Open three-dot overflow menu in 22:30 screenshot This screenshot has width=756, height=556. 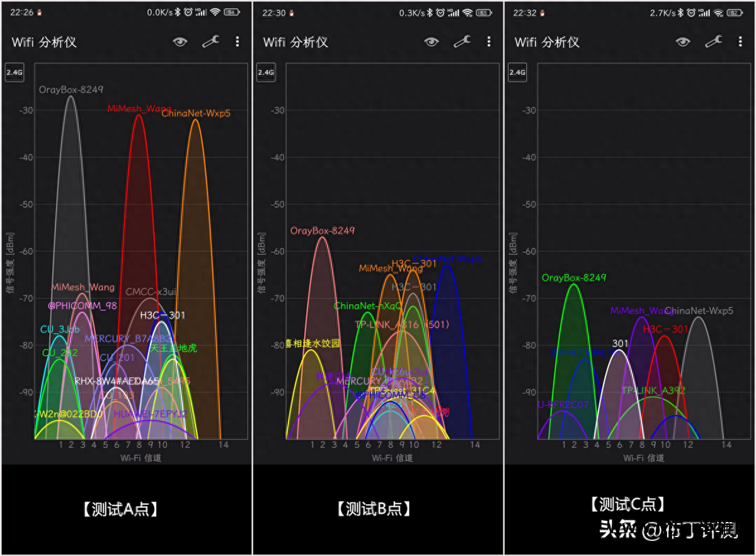click(488, 42)
